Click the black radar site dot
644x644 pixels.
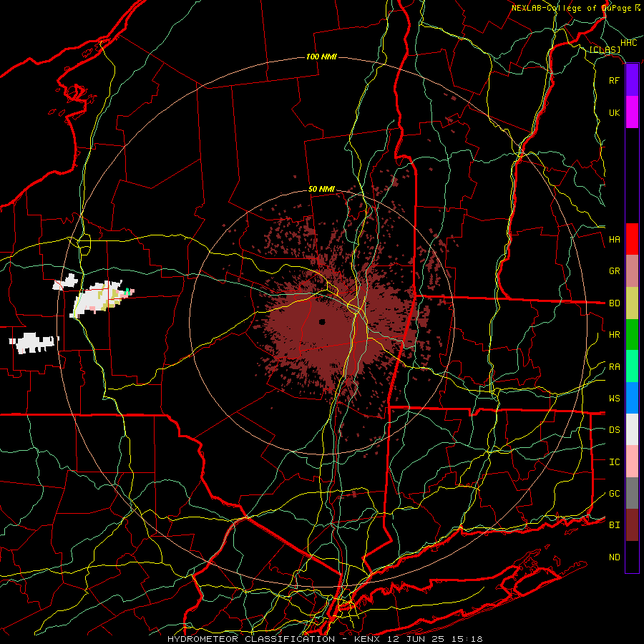click(322, 321)
